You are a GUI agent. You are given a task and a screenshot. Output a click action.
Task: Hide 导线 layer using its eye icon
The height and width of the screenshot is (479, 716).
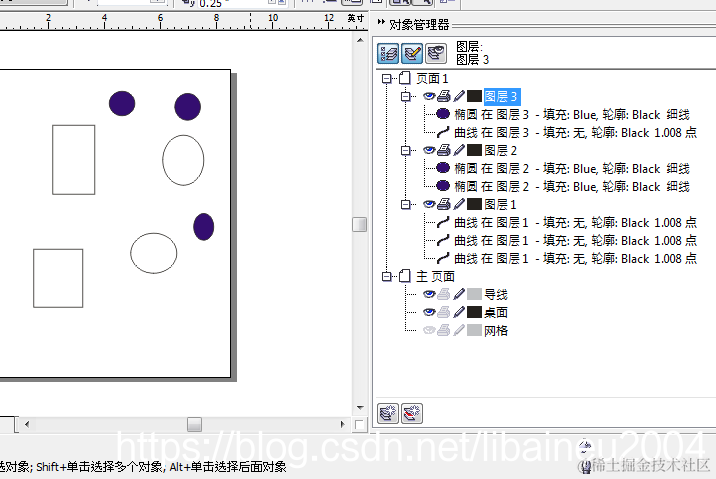429,294
